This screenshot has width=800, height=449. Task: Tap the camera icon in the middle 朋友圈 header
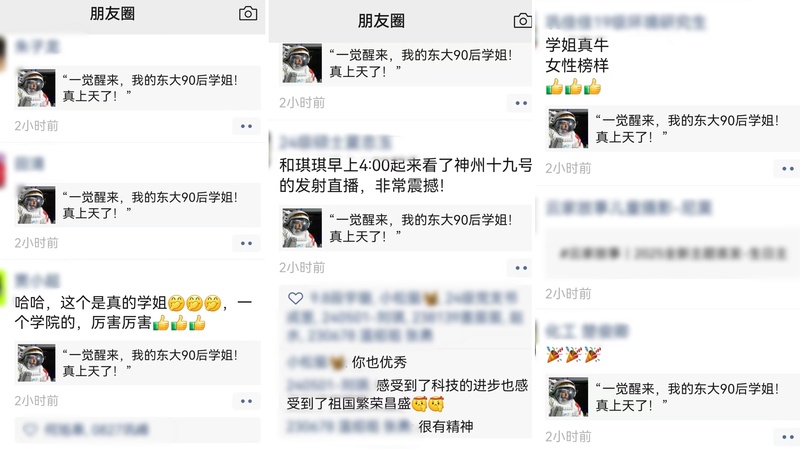[x=522, y=21]
